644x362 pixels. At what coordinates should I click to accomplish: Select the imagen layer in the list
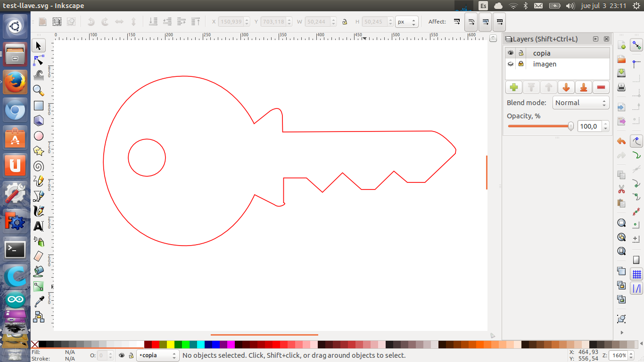545,64
